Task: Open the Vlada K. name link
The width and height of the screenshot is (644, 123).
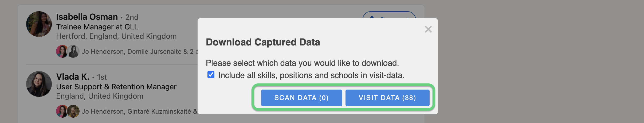Action: click(73, 77)
